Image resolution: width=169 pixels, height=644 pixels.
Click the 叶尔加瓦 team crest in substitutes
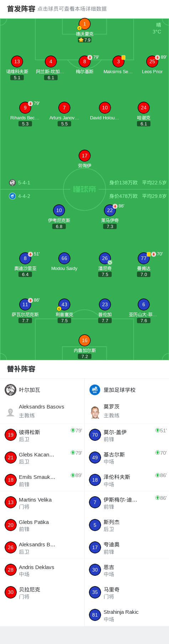(x=11, y=390)
